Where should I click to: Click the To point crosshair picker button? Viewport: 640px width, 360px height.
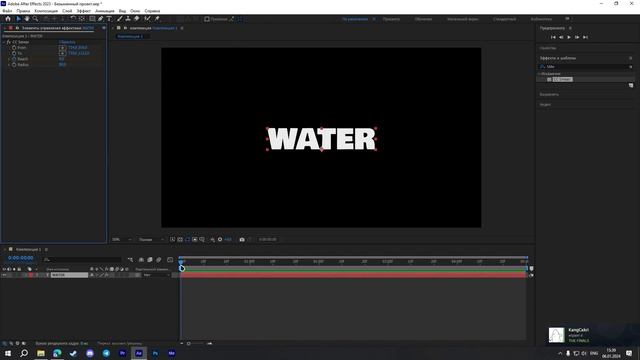pos(62,53)
